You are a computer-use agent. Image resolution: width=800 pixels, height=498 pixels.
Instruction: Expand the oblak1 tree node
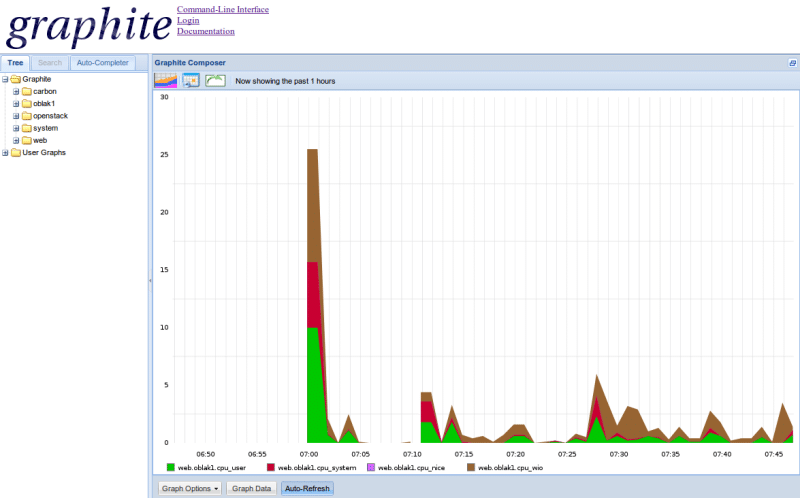[16, 104]
